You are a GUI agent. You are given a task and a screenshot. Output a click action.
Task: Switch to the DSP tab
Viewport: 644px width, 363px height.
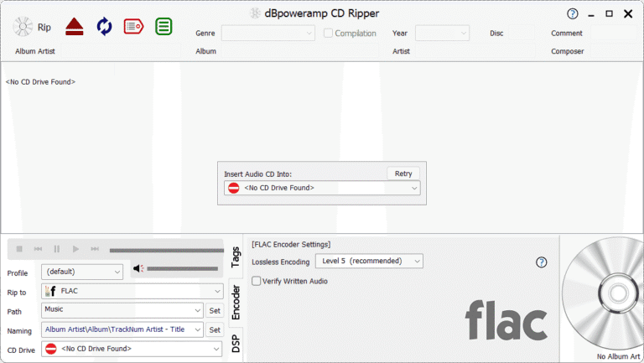(236, 344)
